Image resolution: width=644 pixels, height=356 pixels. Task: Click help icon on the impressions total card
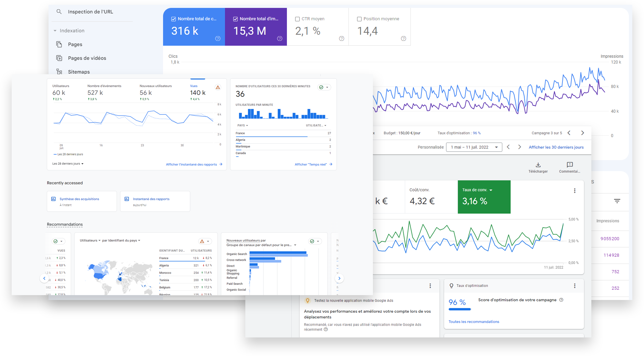[x=280, y=38]
